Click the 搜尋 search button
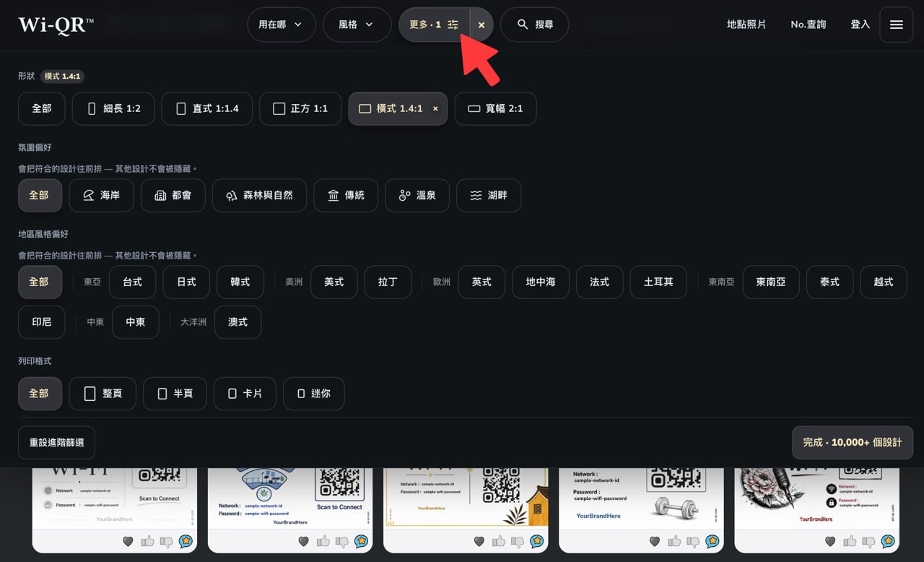The width and height of the screenshot is (924, 562). coord(535,25)
